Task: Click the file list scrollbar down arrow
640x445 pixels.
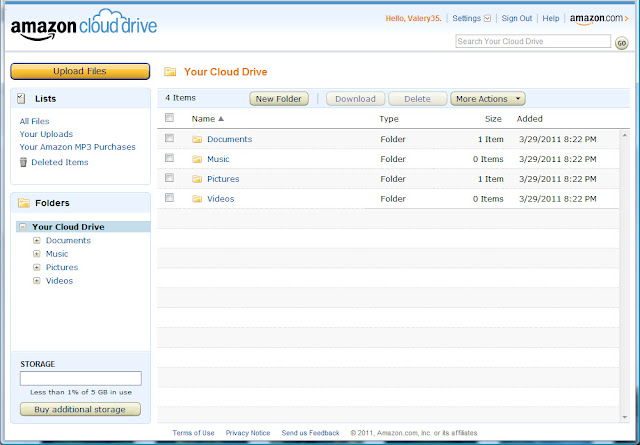Action: tap(624, 417)
